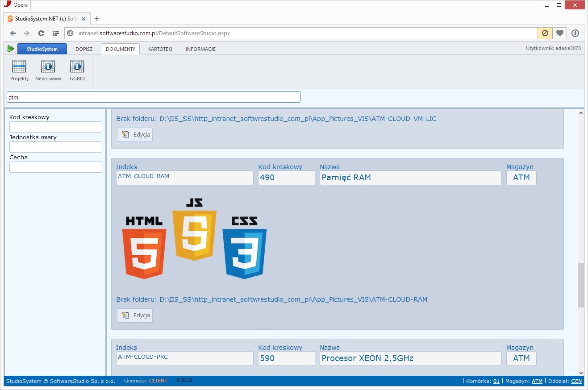Click Brak folderu path for ATM-CLOUD-RAM
This screenshot has width=588, height=390.
[x=272, y=299]
